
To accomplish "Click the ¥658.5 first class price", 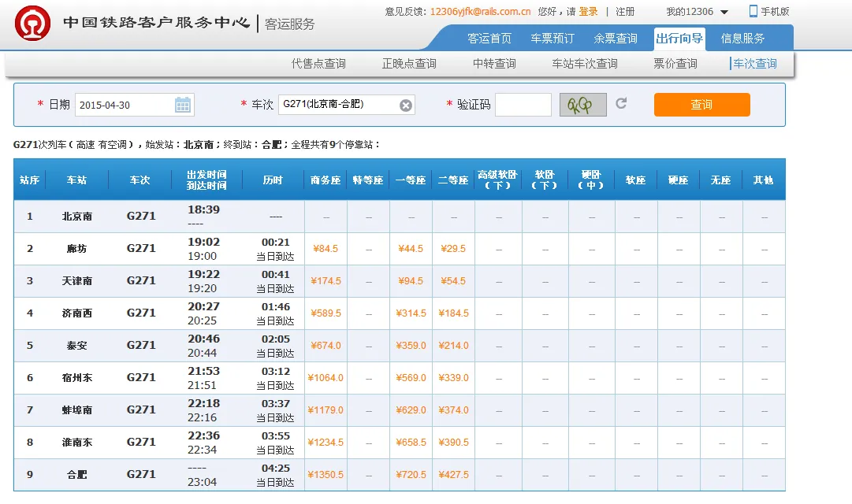I will (x=411, y=442).
